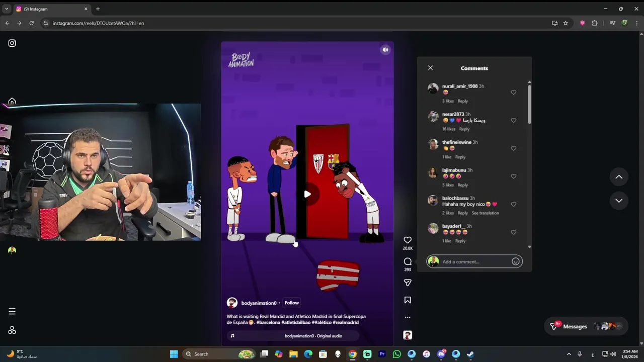Click bodyanimation0 profile avatar

coord(232,303)
